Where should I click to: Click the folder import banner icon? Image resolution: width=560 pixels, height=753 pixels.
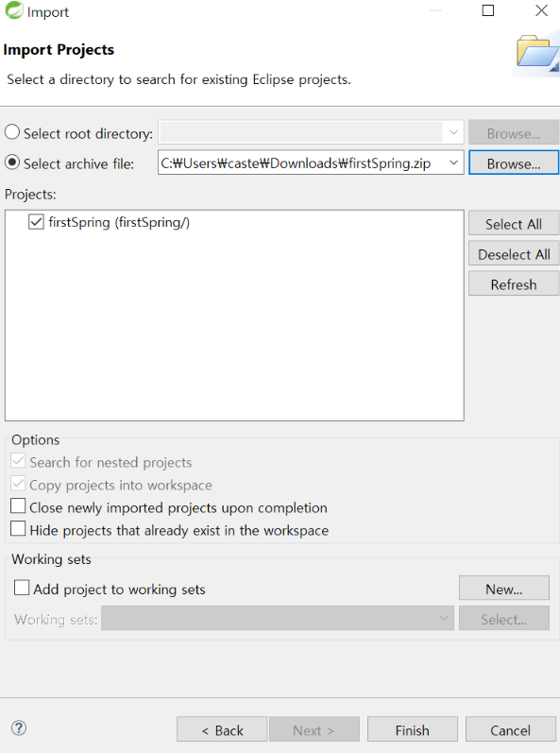tap(537, 52)
